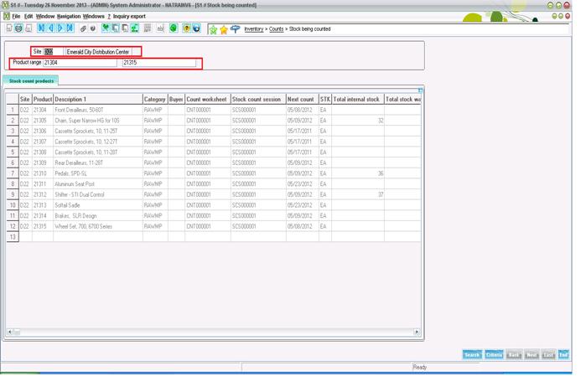Screen dimensions: 586x392
Task: Open the Navigation menu
Action: [69, 16]
